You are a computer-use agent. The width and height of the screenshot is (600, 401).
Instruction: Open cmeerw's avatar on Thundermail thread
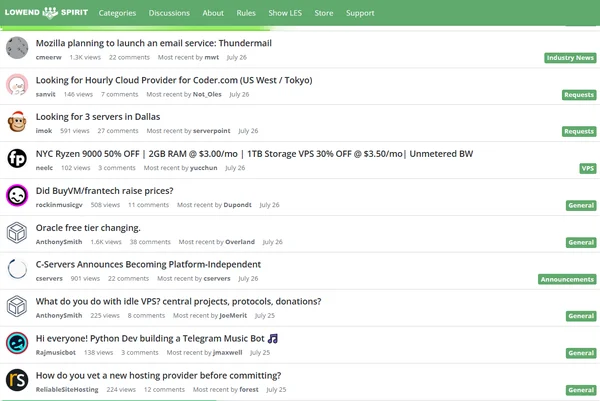click(x=17, y=48)
